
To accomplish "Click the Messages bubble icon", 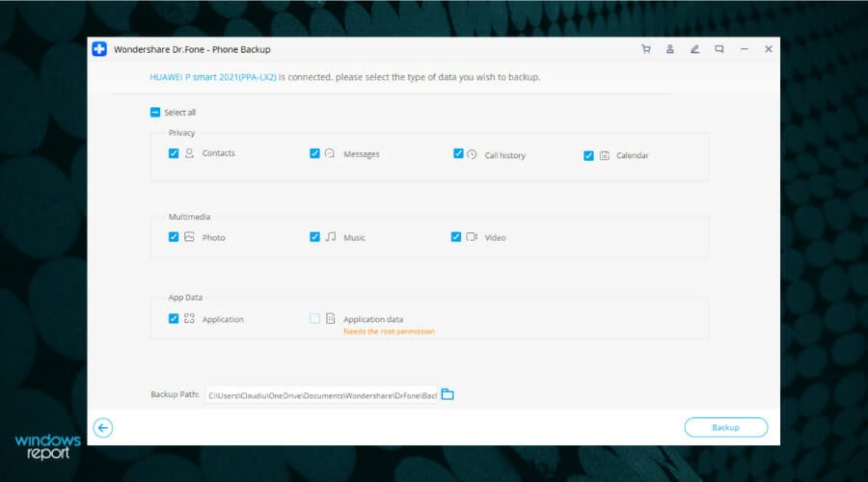I will 330,153.
